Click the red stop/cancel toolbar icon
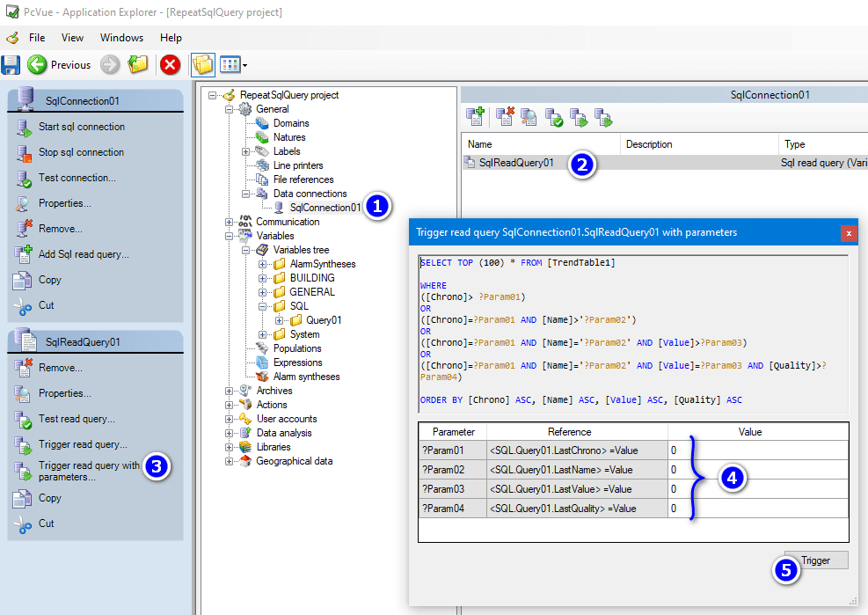Screen dimensions: 868x615 point(170,64)
